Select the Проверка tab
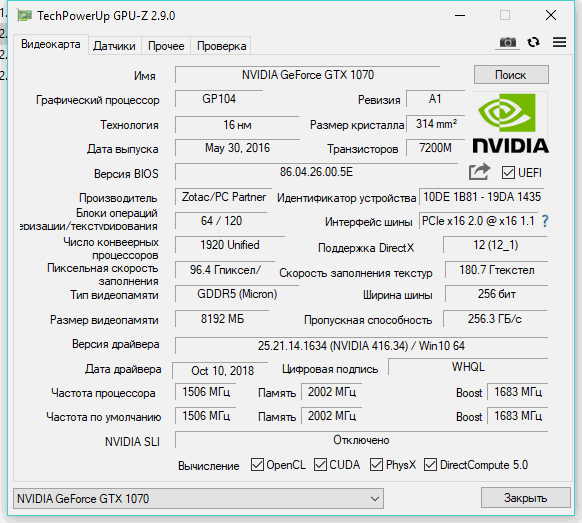582x523 pixels. coord(221,46)
